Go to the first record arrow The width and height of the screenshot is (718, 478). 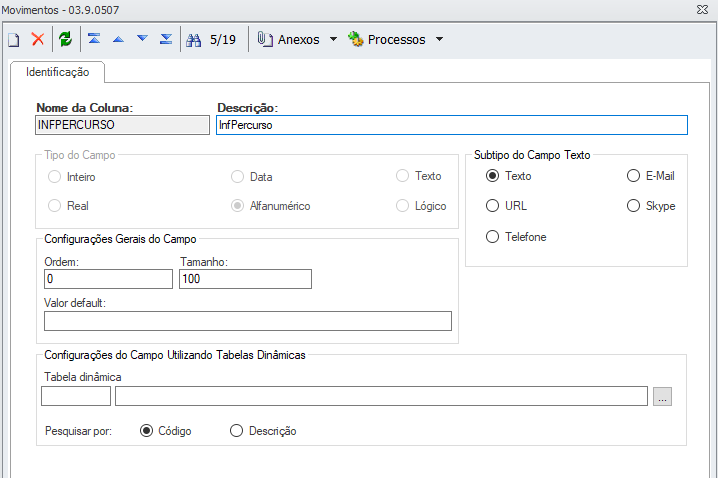point(94,39)
